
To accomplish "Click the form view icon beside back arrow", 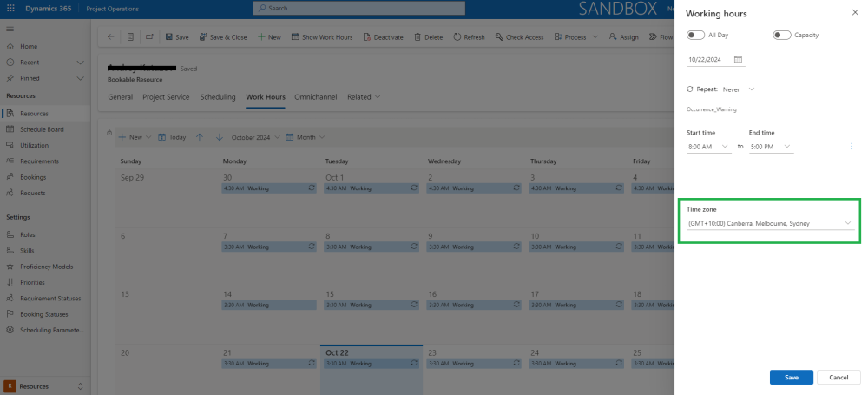I will point(130,37).
